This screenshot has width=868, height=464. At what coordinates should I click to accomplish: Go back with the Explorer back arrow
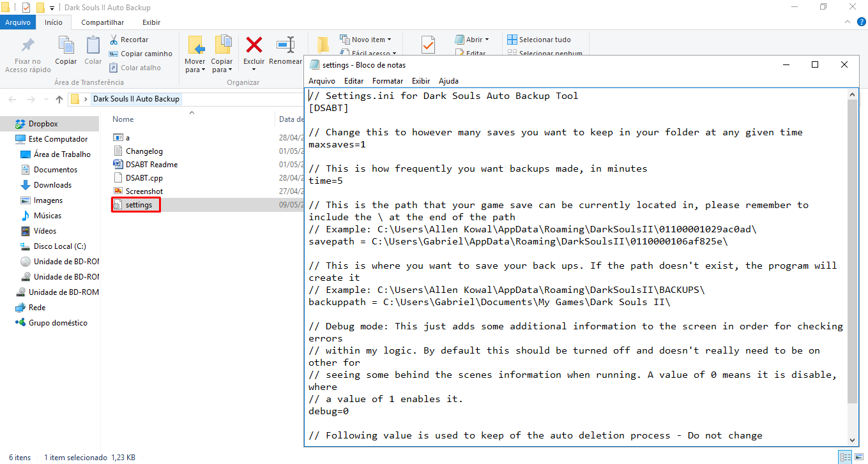13,100
